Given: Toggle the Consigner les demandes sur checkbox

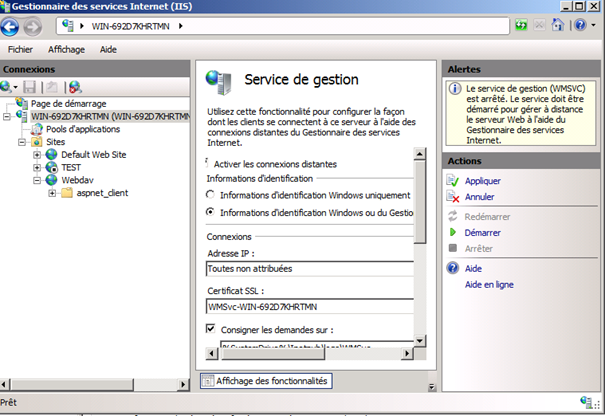Looking at the screenshot, I should (x=211, y=329).
